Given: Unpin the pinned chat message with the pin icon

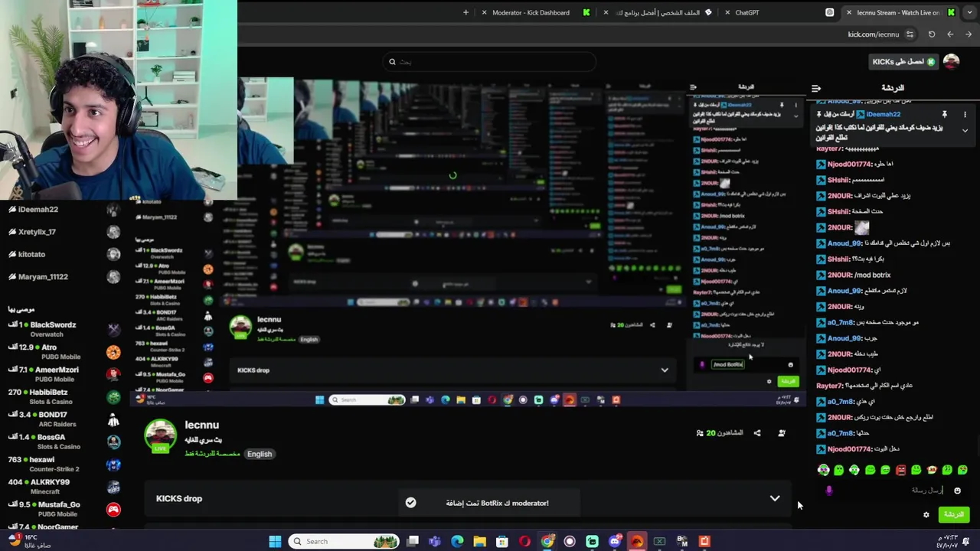Looking at the screenshot, I should (945, 114).
